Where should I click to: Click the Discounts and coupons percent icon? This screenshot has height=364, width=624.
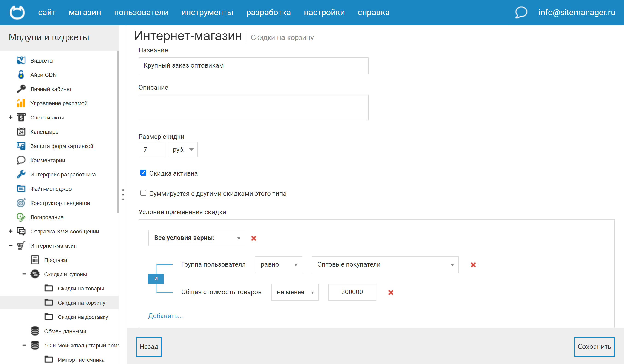pos(35,274)
